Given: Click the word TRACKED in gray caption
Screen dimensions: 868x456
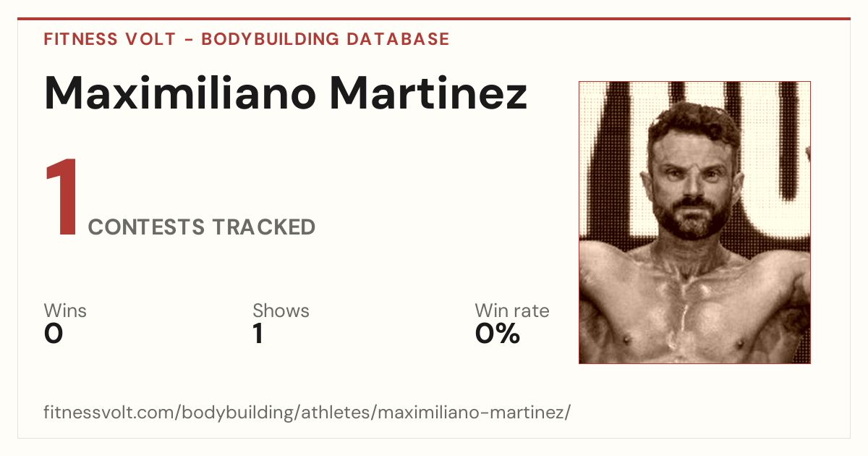Looking at the screenshot, I should 264,227.
